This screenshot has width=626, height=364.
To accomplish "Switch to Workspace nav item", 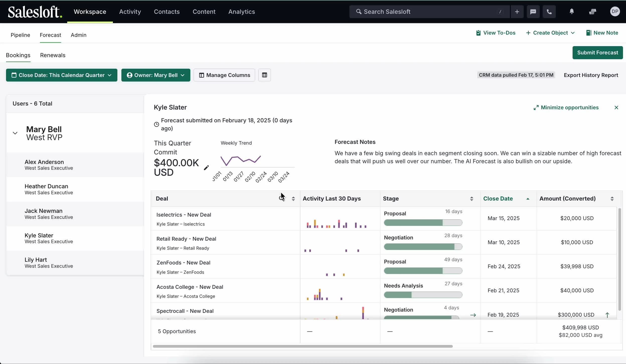I will click(x=90, y=12).
